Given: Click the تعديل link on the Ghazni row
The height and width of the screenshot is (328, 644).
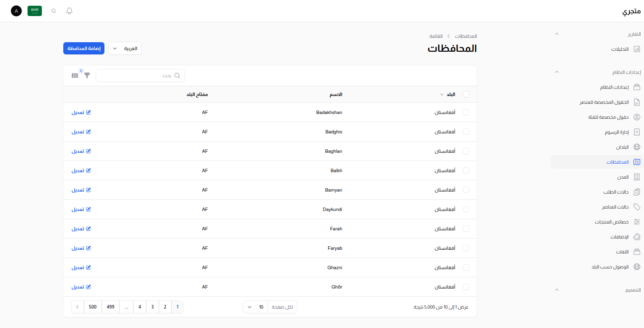Looking at the screenshot, I should 81,267.
